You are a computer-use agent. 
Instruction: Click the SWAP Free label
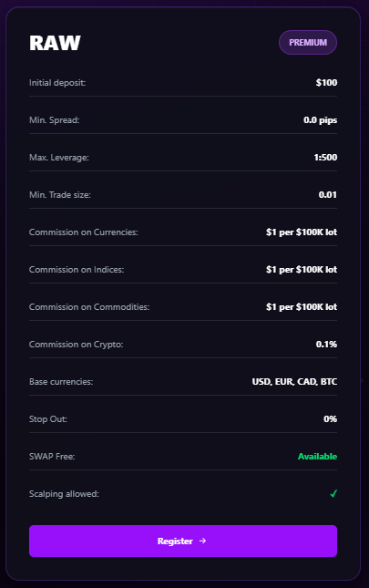(52, 457)
